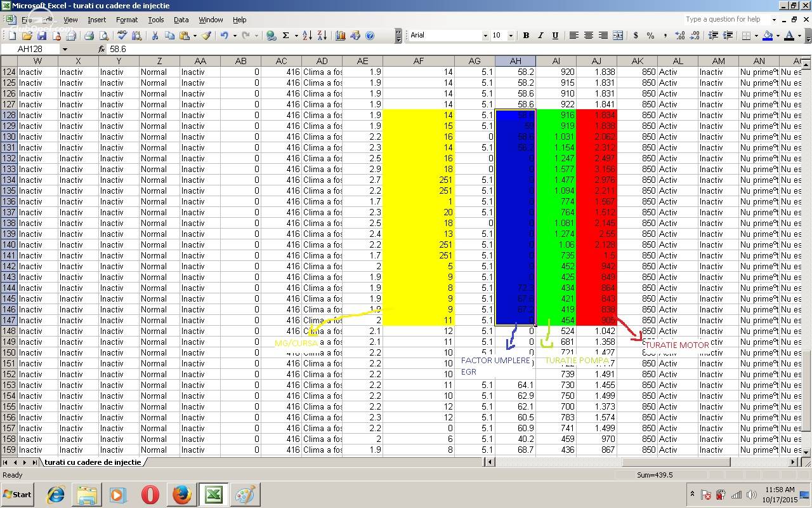Screen dimensions: 812x508
Task: Open the View menu
Action: (70, 20)
